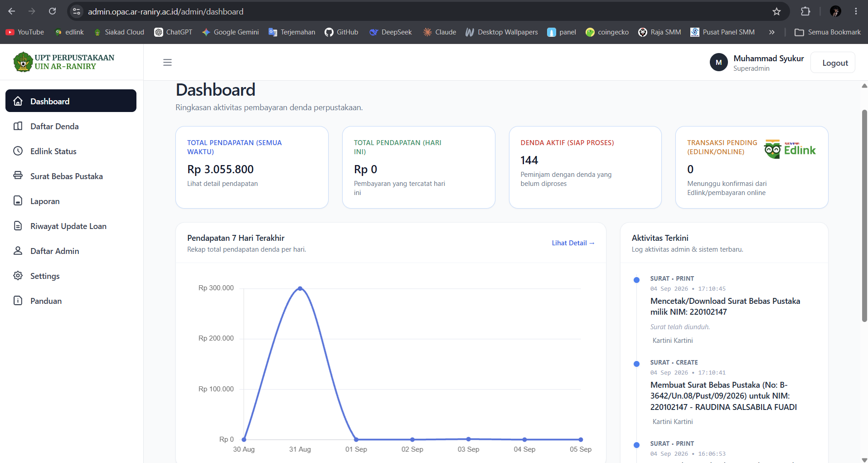The height and width of the screenshot is (463, 868).
Task: Click the address bar URL
Action: click(x=165, y=11)
